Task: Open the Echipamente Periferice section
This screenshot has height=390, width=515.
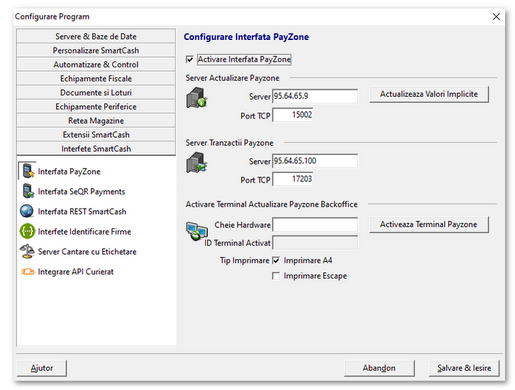Action: click(96, 106)
